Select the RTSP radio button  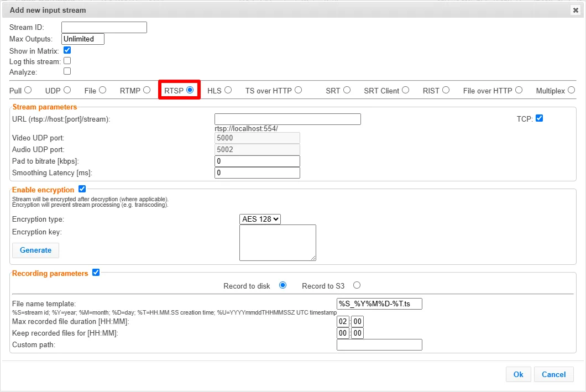pyautogui.click(x=190, y=90)
